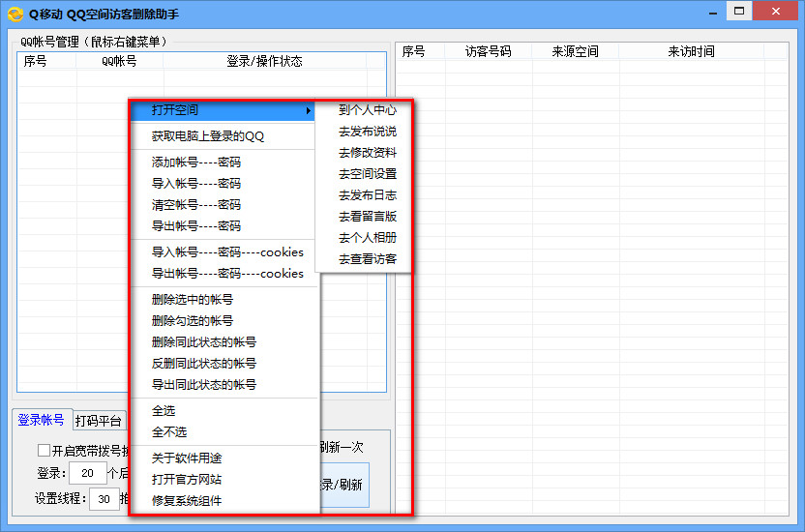
Task: Maximize the window
Action: point(739,11)
